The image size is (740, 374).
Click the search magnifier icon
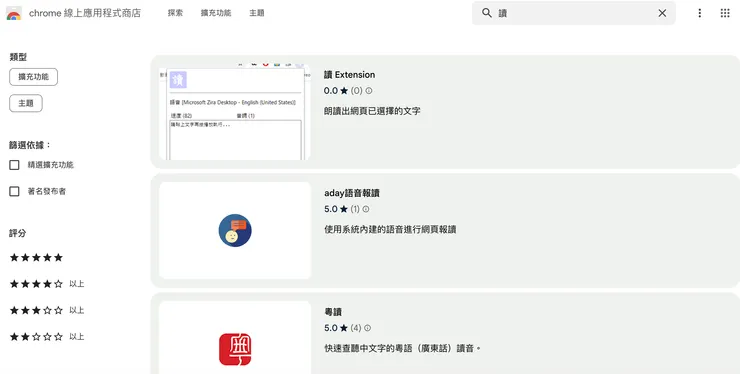[487, 13]
